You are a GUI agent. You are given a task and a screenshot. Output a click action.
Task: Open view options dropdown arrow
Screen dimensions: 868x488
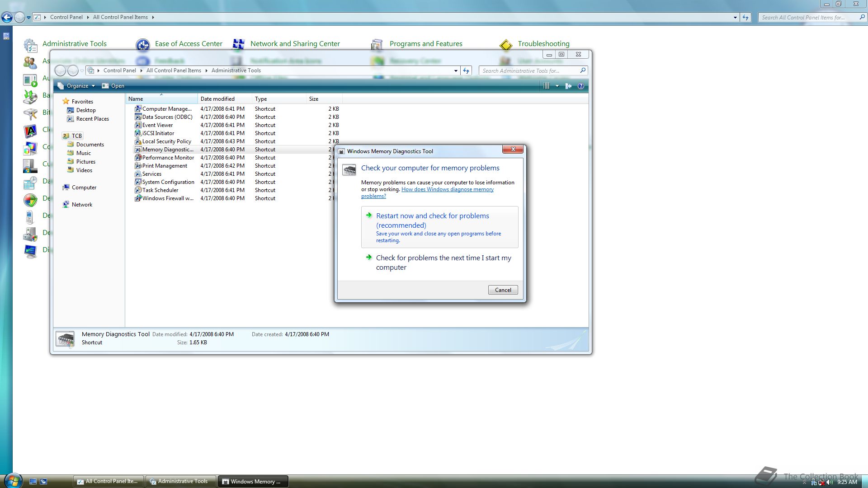pos(557,86)
